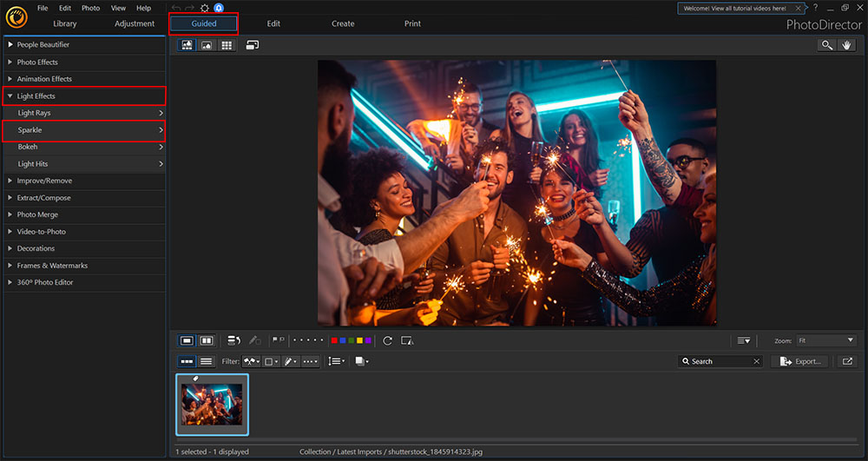The image size is (868, 461).
Task: Click the PhotoDirector logo icon
Action: (x=16, y=17)
